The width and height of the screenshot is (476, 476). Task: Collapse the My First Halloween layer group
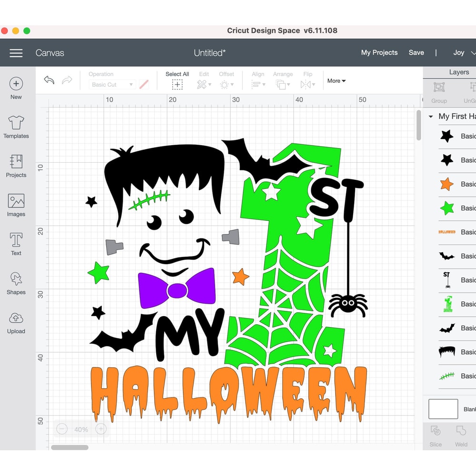[431, 116]
